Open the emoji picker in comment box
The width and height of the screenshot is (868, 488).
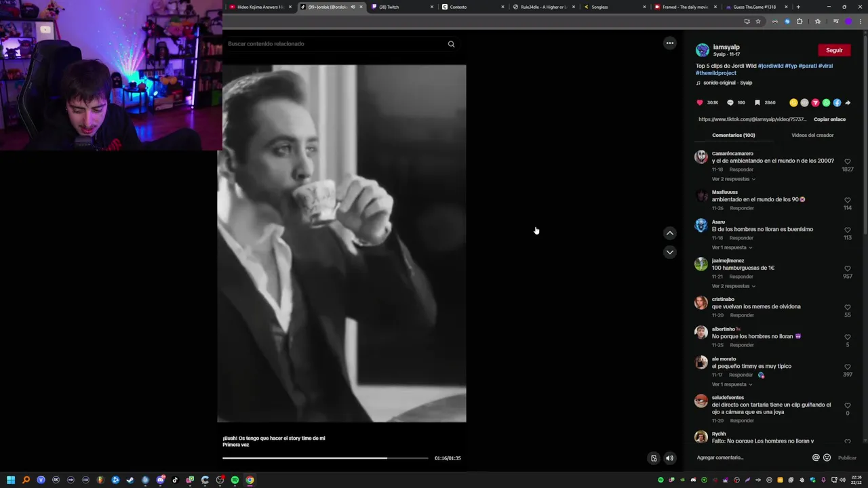pos(827,457)
